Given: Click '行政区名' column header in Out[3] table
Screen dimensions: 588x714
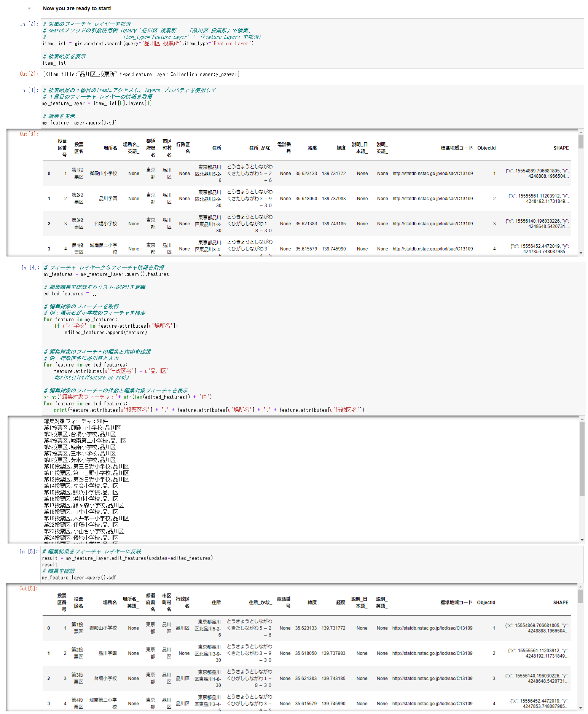Looking at the screenshot, I should pos(183,148).
